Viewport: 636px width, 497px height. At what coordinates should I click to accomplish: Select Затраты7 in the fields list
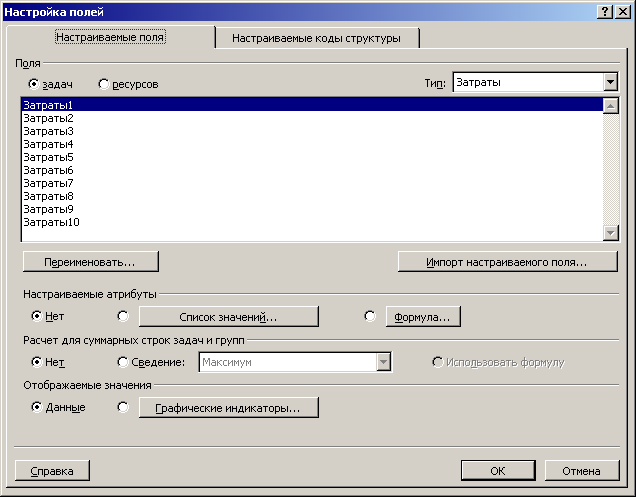[x=312, y=183]
